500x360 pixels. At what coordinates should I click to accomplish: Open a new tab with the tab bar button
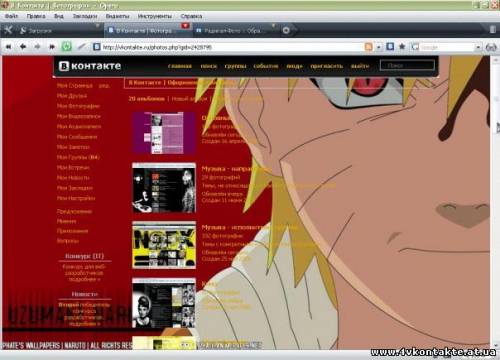(x=286, y=30)
